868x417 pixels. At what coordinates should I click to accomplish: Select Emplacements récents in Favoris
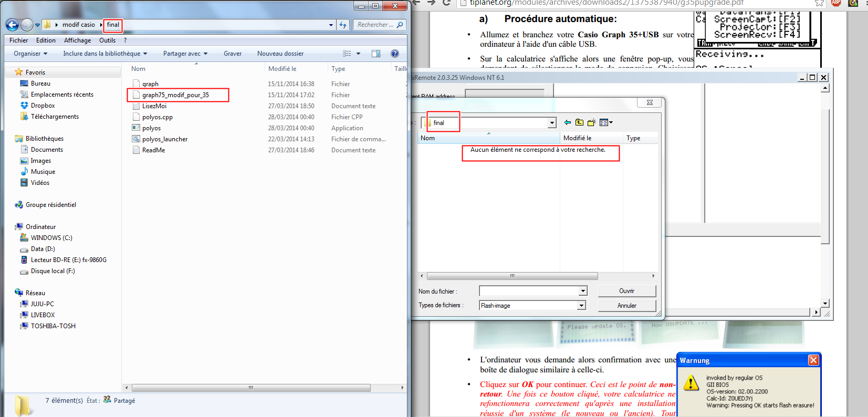pyautogui.click(x=62, y=95)
